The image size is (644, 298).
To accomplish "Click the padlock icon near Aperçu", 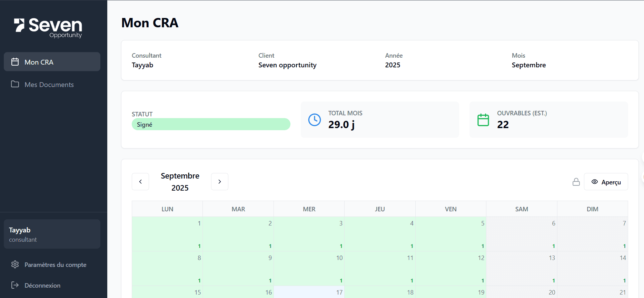I will [x=576, y=182].
